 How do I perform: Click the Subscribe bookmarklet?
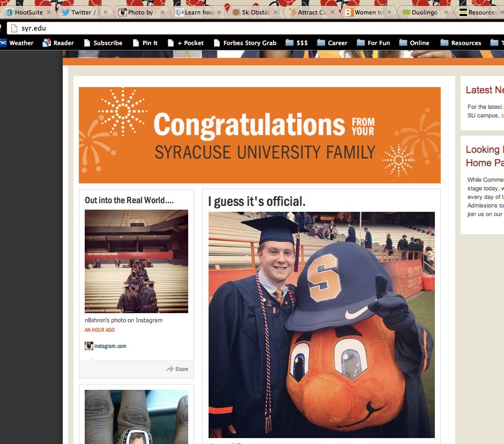103,43
